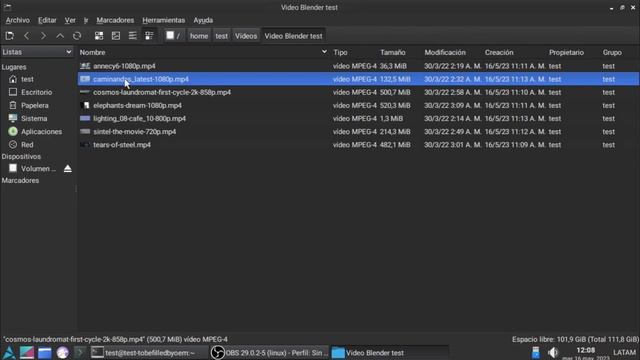640x360 pixels.
Task: Go back with the left arrow
Action: click(x=27, y=36)
